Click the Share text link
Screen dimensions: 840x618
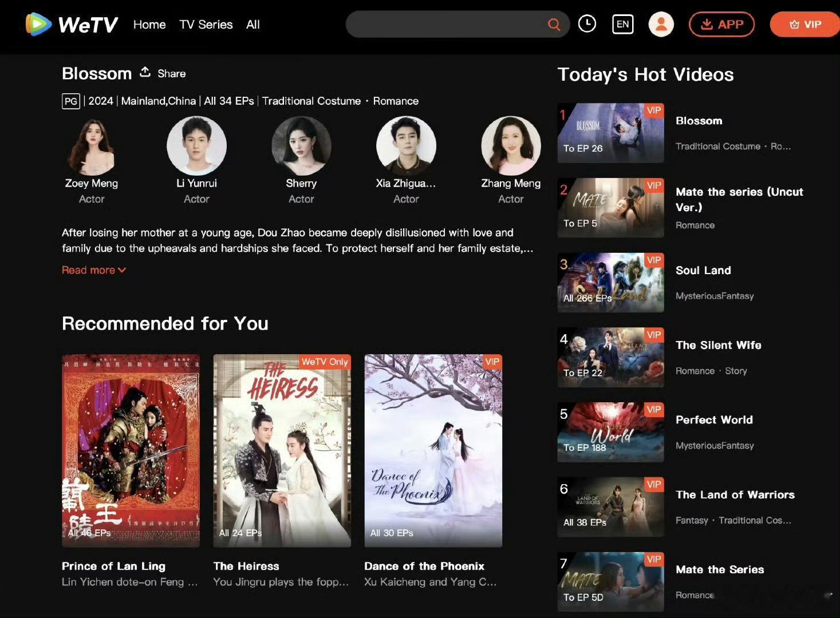172,73
